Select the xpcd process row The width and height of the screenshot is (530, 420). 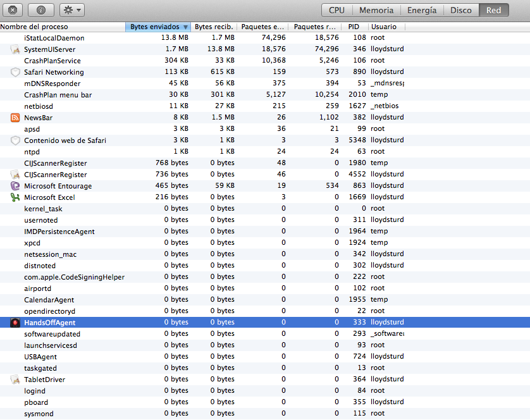click(265, 243)
